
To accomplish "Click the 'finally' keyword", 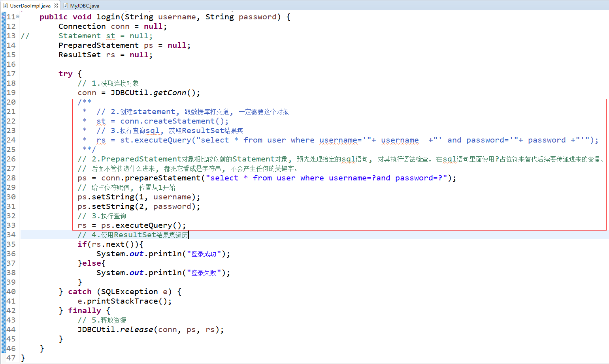I will (85, 311).
